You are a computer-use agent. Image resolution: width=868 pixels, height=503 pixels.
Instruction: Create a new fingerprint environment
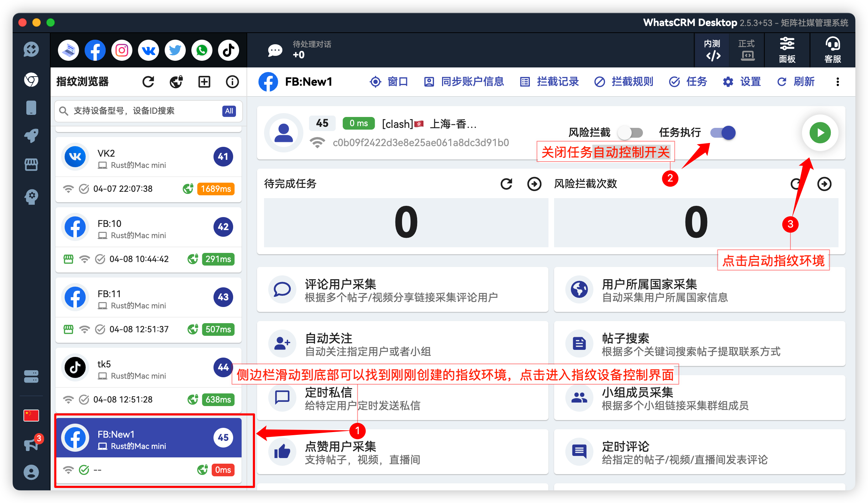[204, 81]
